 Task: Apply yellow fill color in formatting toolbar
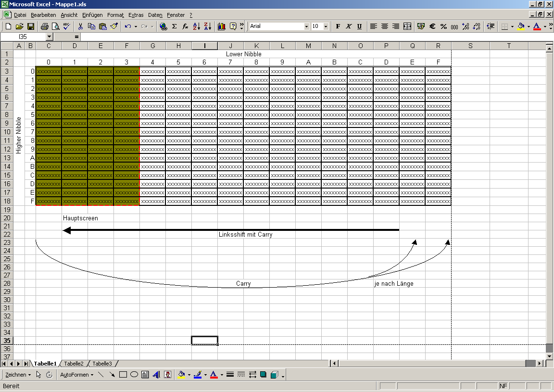[521, 26]
